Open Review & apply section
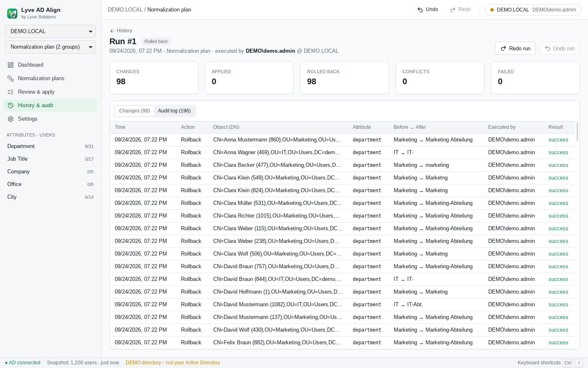This screenshot has height=368, width=588. click(x=50, y=92)
